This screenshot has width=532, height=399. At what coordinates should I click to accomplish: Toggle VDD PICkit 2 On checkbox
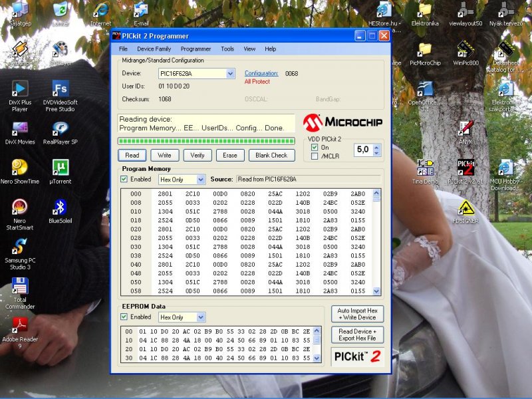[x=315, y=147]
